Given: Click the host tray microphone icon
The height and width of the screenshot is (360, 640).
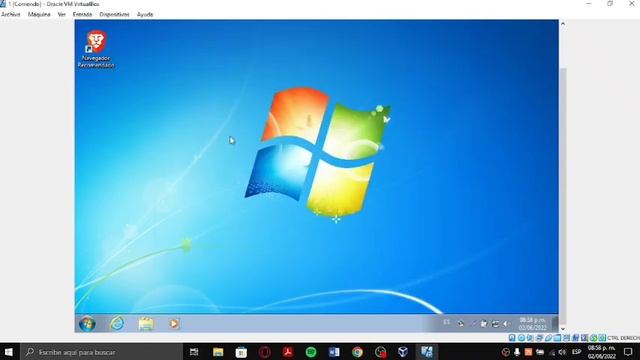Looking at the screenshot, I should [517, 352].
